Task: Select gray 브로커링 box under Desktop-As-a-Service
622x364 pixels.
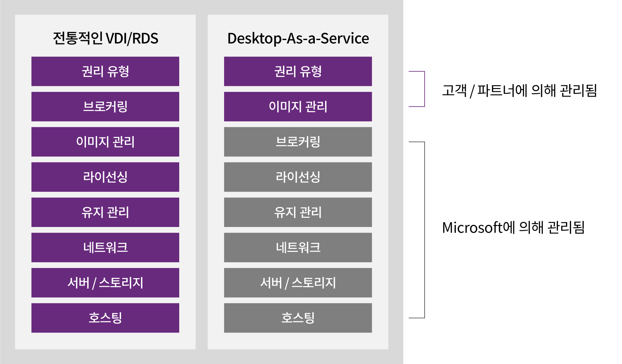Action: [x=298, y=142]
